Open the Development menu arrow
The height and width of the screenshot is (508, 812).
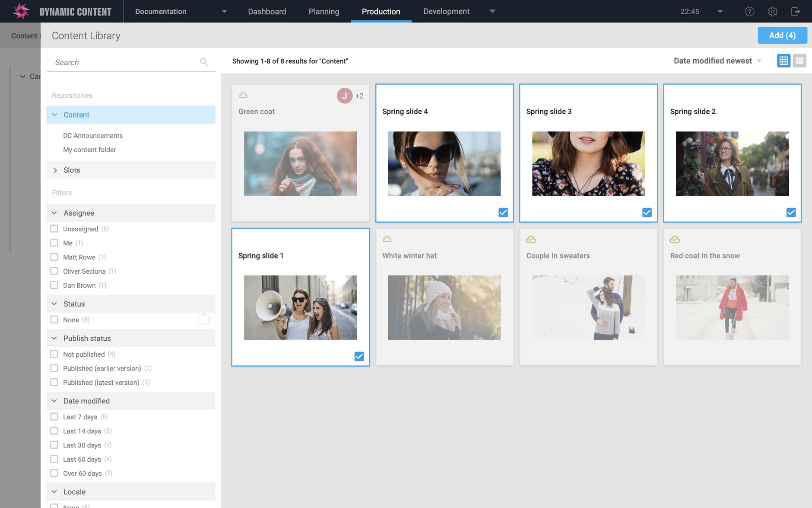pyautogui.click(x=492, y=11)
